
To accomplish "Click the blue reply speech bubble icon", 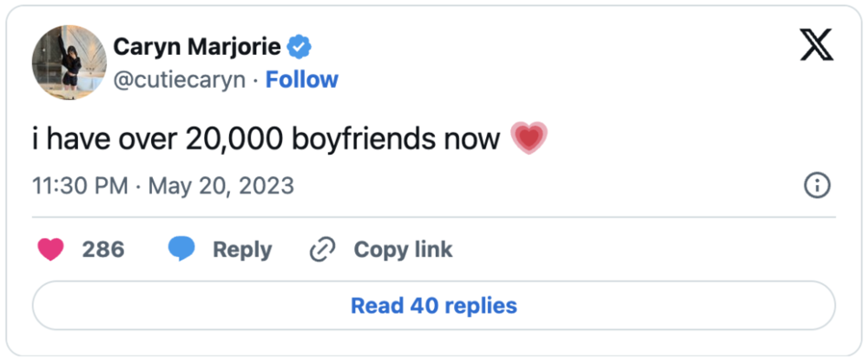I will pos(181,249).
